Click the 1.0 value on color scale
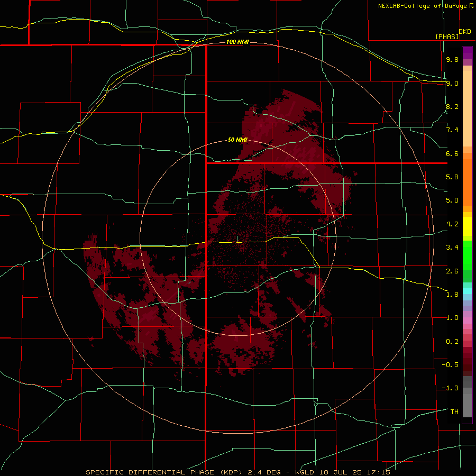 point(452,318)
